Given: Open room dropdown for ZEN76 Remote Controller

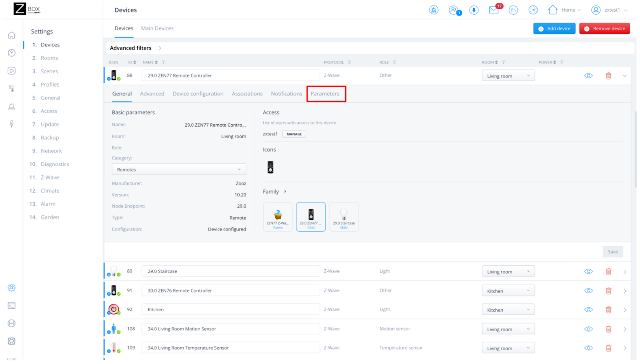Looking at the screenshot, I should point(508,291).
